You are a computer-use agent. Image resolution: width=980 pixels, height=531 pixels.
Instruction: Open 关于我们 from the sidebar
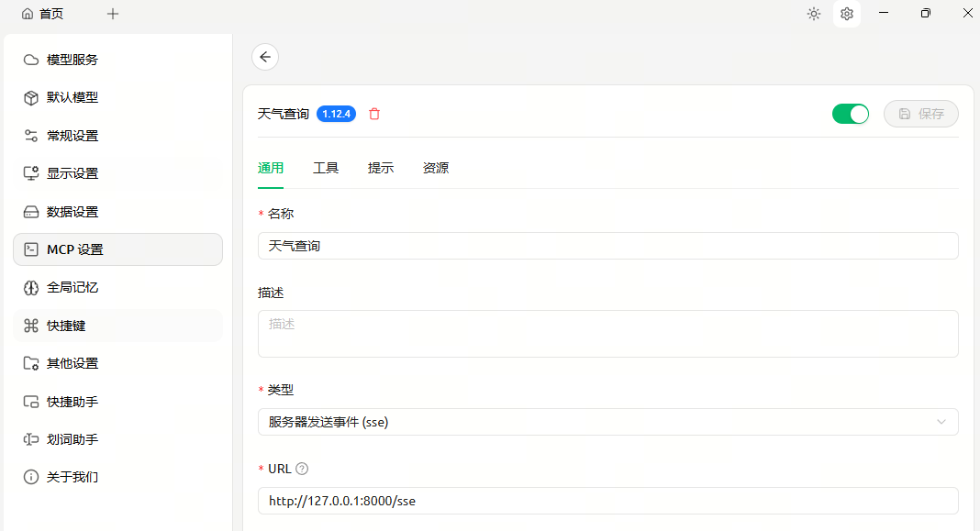72,476
